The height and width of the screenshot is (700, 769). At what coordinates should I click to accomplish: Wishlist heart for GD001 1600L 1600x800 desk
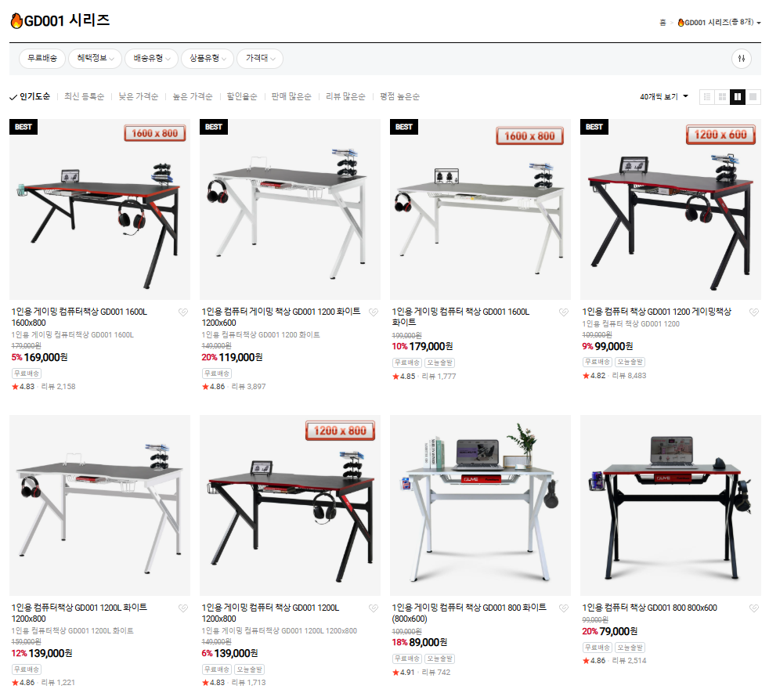pyautogui.click(x=183, y=312)
